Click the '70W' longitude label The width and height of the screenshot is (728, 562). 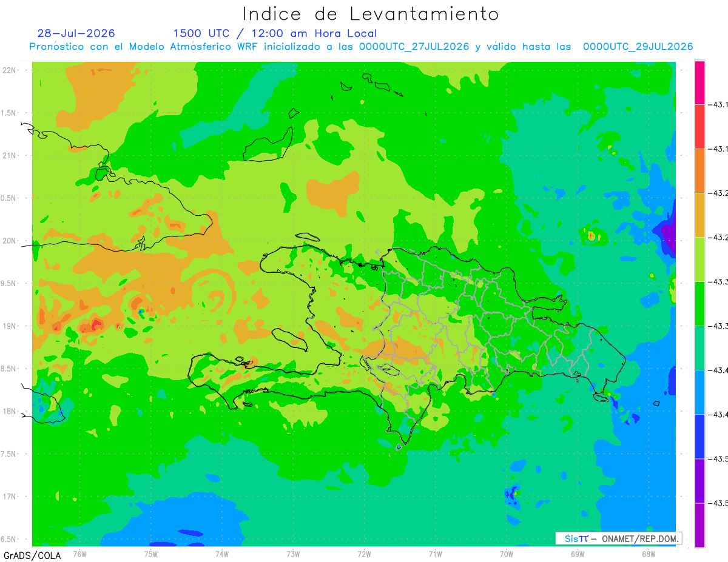[507, 554]
